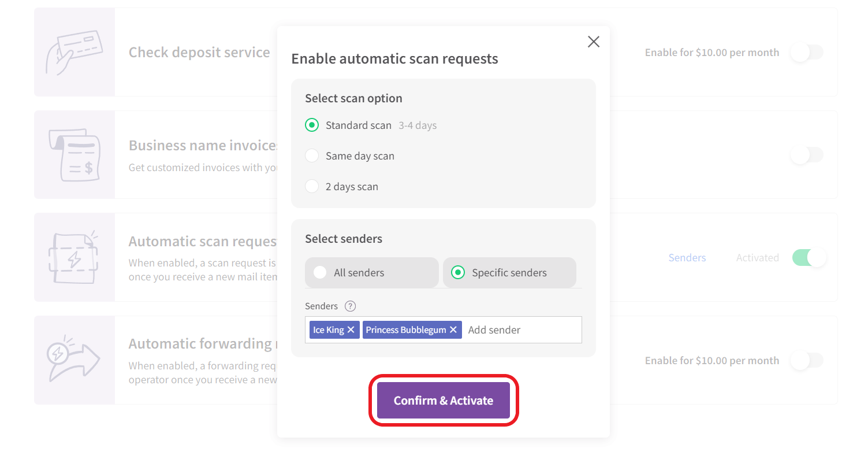This screenshot has width=868, height=474.
Task: Focus the Add sender input field
Action: [x=522, y=330]
